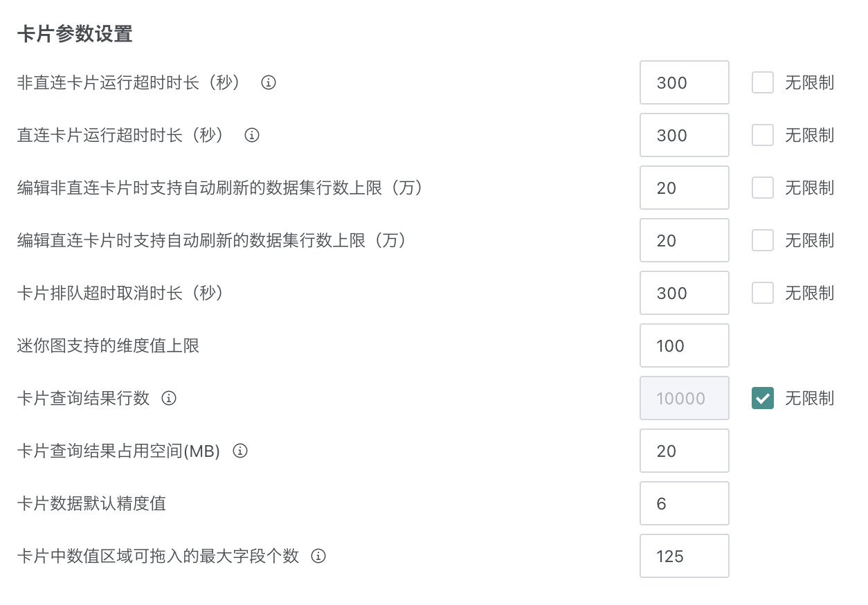Select the 编辑非直连卡片 row limit input
This screenshot has height=605, width=868.
click(x=684, y=188)
